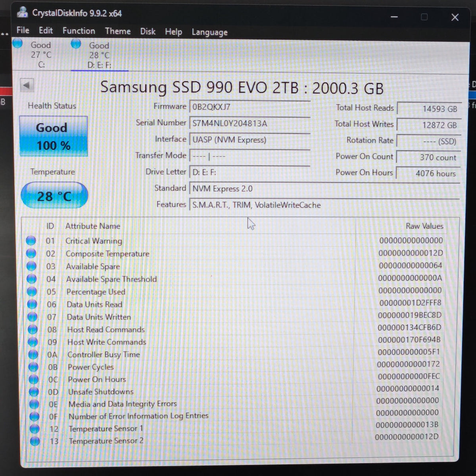Viewport: 476px width, 476px height.
Task: Click status orb for Host Write Commands
Action: 33,342
